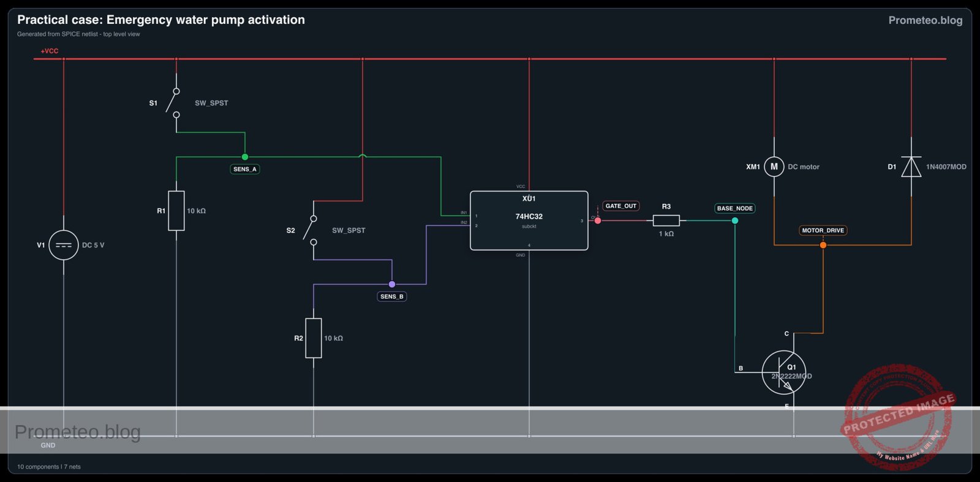Click the MOTOR_DRIVE net label

point(823,230)
